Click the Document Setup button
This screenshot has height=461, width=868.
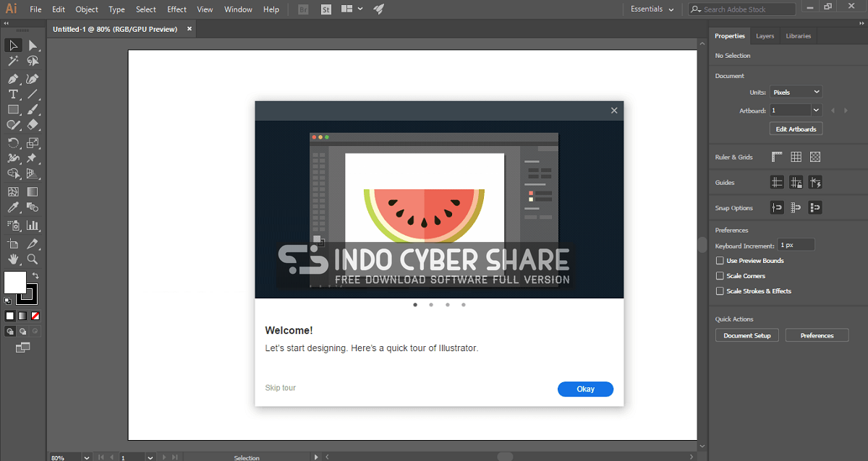click(747, 335)
